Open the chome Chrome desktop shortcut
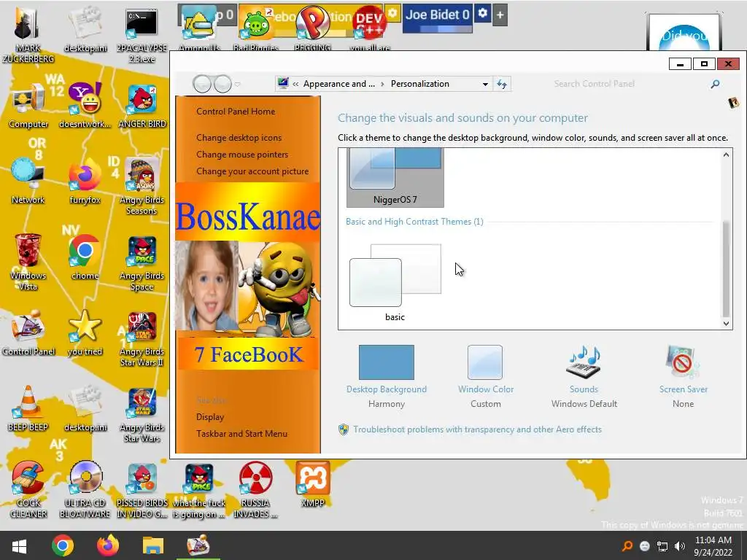Screen dimensions: 747x560 85,257
